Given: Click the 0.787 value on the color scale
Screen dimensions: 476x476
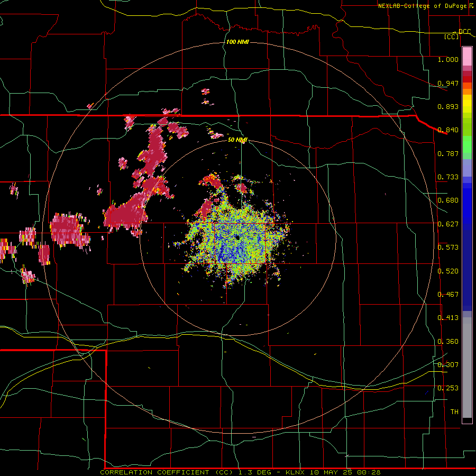Looking at the screenshot, I should [448, 153].
